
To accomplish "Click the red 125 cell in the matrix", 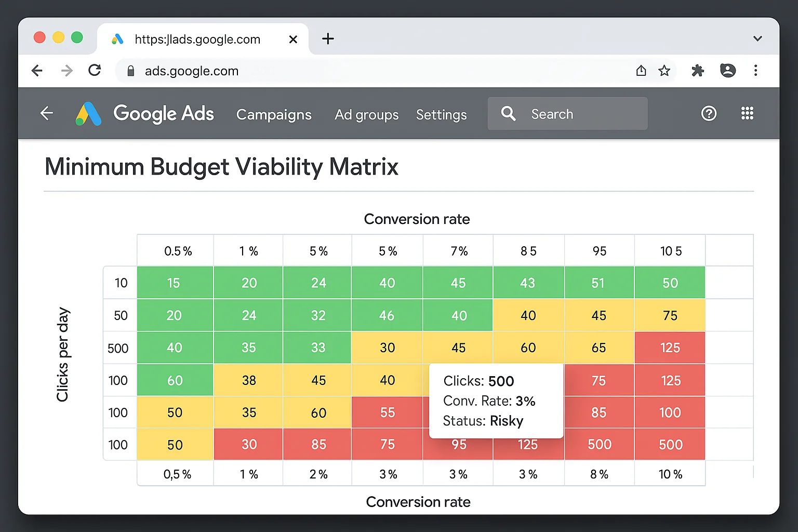I will [x=670, y=348].
